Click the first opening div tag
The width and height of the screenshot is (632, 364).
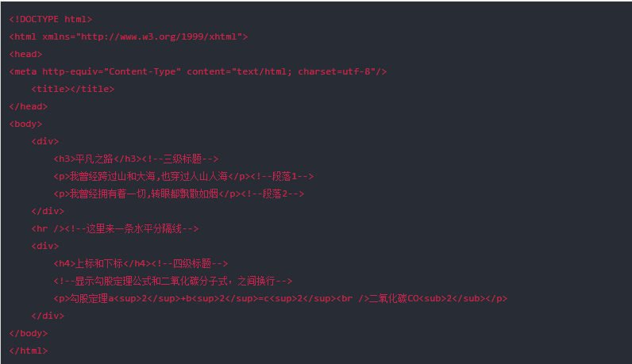45,141
